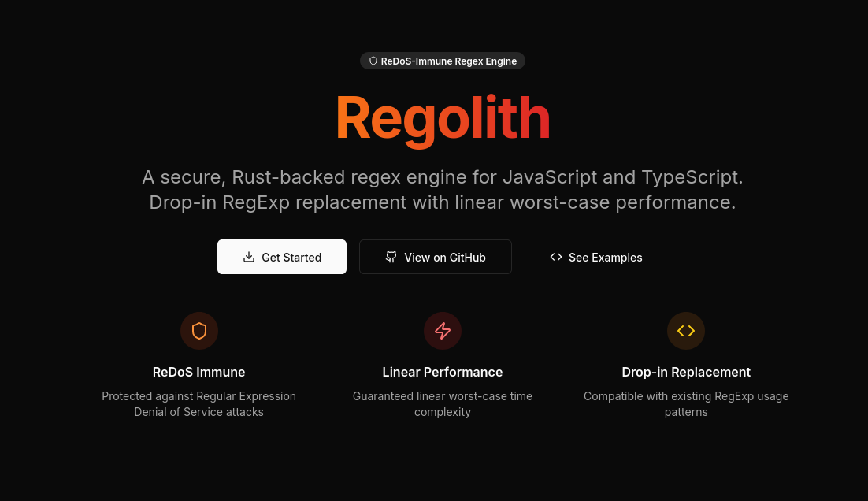
Task: Click the Get Started button
Action: coord(282,257)
